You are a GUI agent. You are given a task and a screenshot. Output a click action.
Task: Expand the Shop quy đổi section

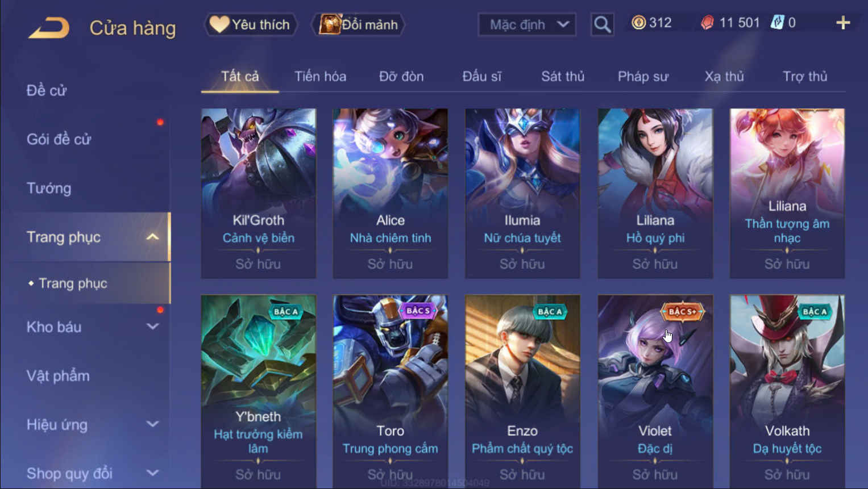152,473
